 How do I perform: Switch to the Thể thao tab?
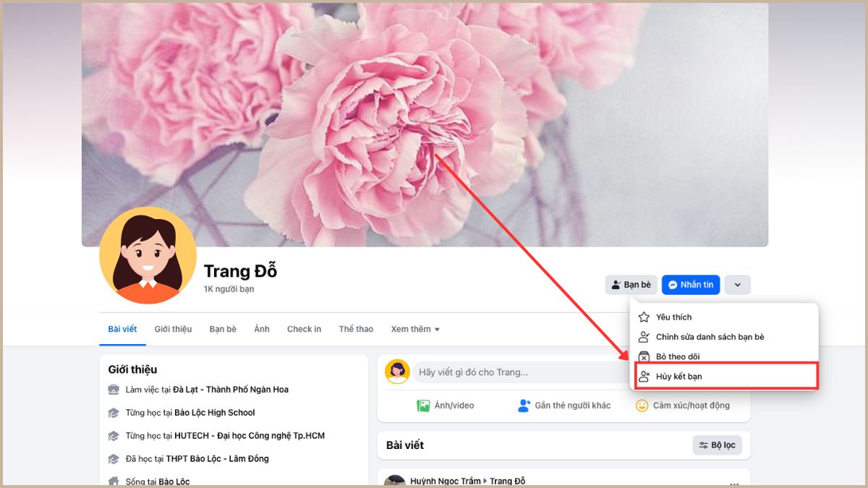pos(356,329)
